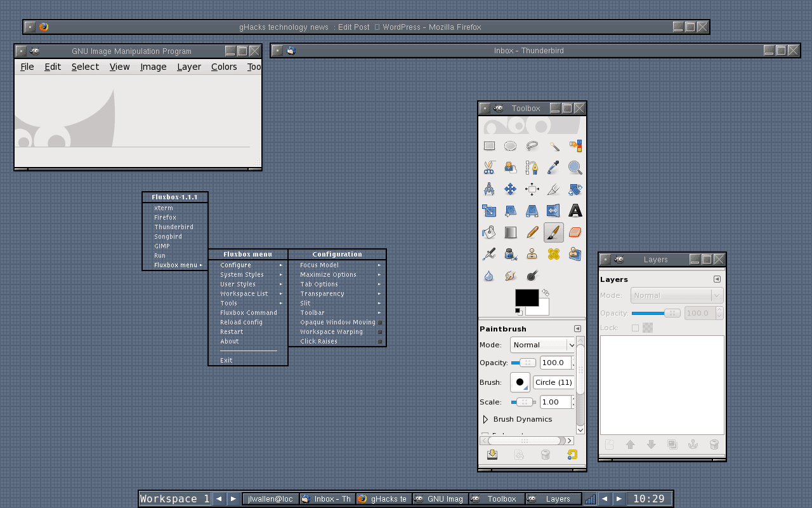Viewport: 812px width, 508px height.
Task: Select the Measure compass tool
Action: [x=489, y=189]
